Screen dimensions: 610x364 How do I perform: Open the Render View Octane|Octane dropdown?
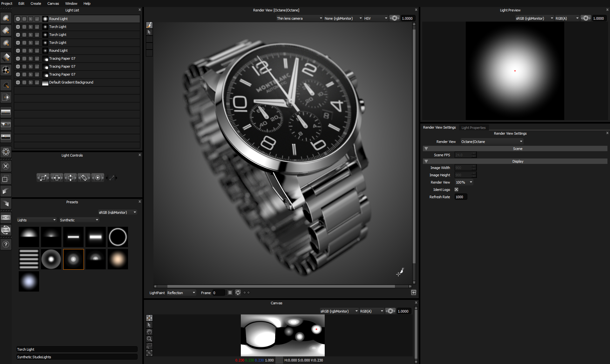tap(491, 142)
